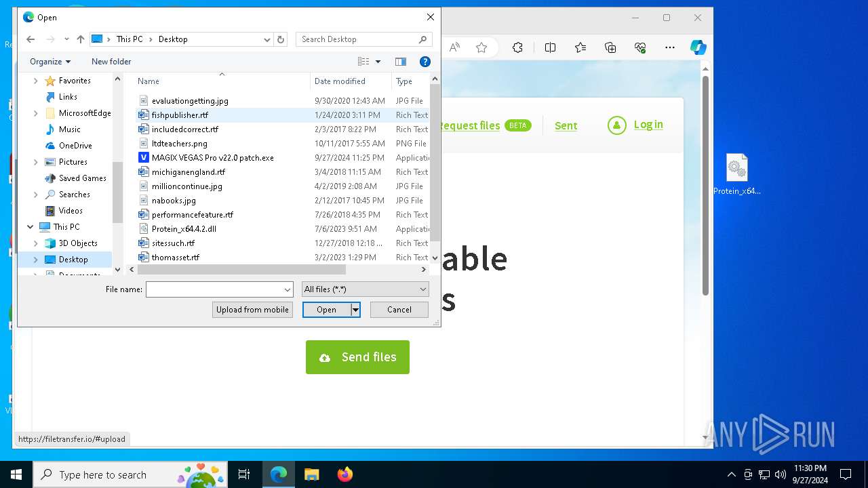Switch to Microsoft Edge in taskbar
Image resolution: width=868 pixels, height=488 pixels.
click(279, 474)
